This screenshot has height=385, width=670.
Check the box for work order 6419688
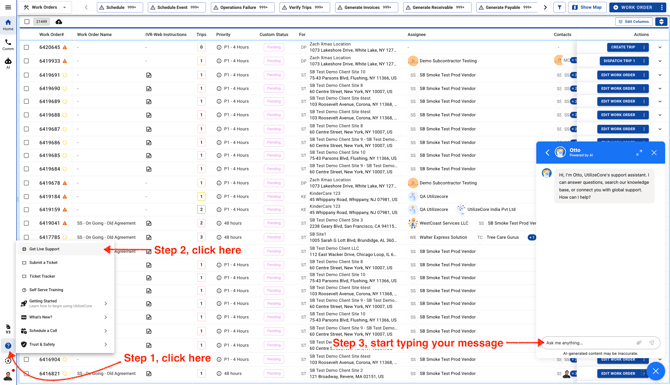tap(26, 115)
